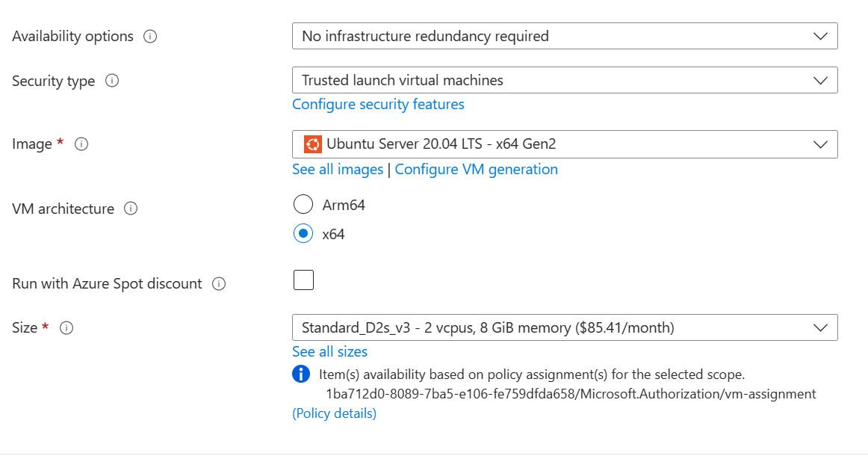
Task: Click info icon next to Image label
Action: click(x=81, y=144)
